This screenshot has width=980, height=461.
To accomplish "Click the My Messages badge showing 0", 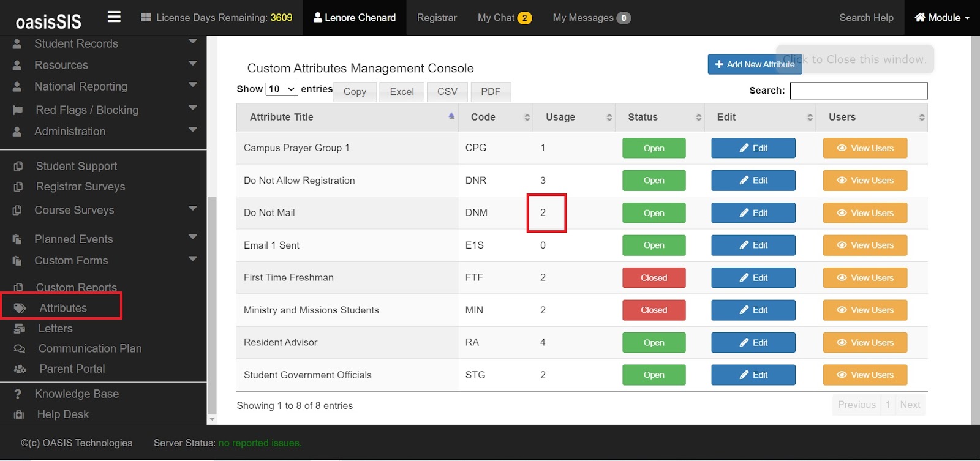I will [624, 18].
